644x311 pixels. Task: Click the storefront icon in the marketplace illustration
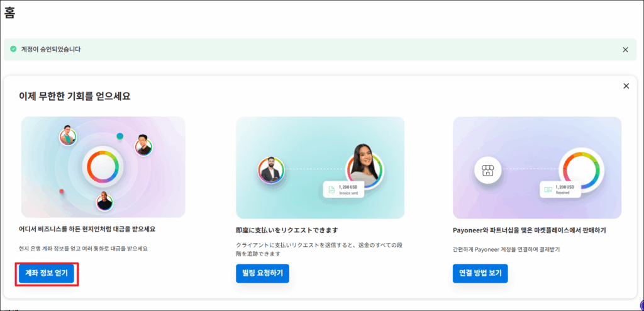pyautogui.click(x=487, y=171)
